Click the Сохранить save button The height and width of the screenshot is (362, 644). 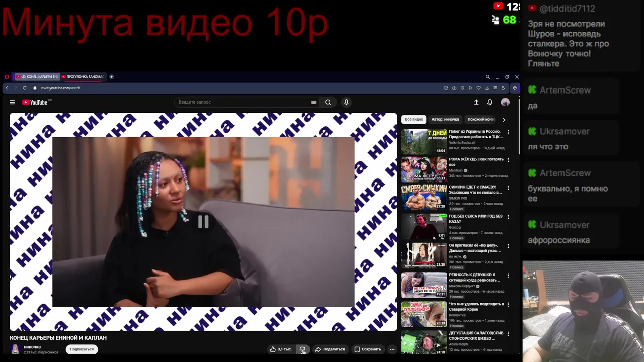coord(367,349)
